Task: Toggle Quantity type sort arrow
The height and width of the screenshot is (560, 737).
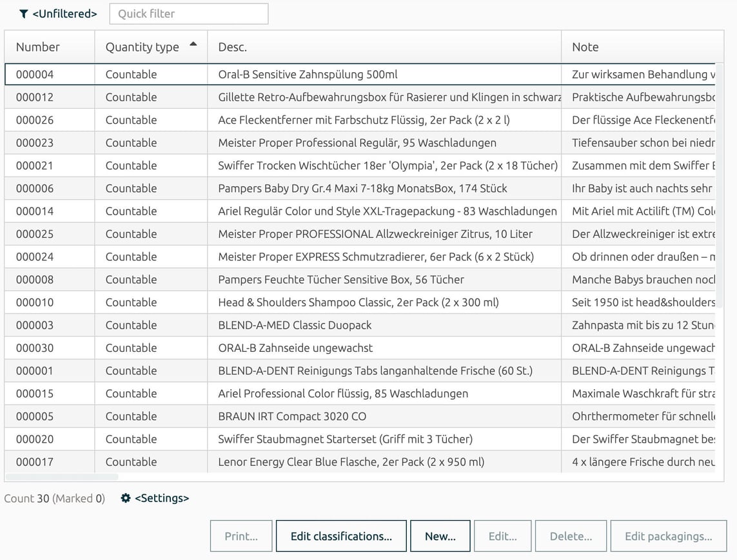Action: pyautogui.click(x=193, y=44)
